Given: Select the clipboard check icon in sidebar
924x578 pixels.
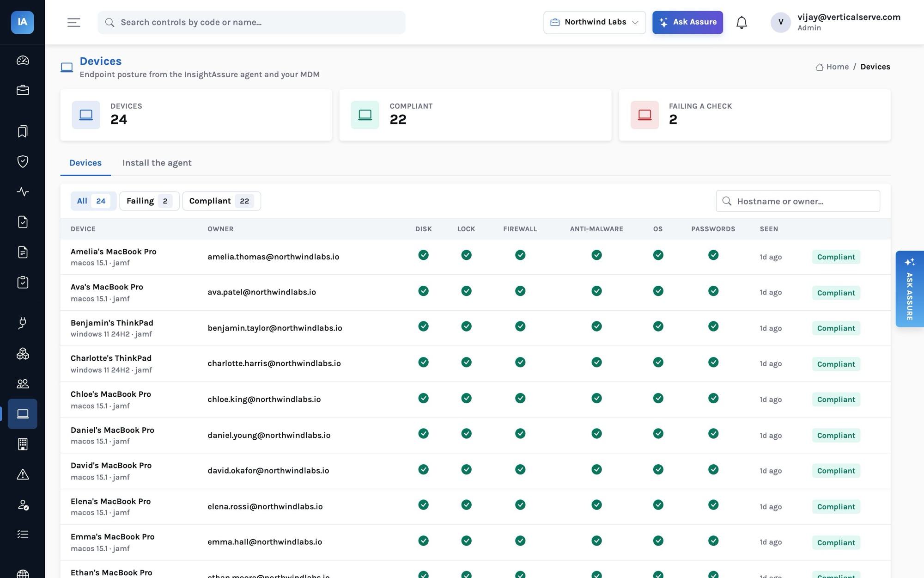Looking at the screenshot, I should tap(23, 283).
